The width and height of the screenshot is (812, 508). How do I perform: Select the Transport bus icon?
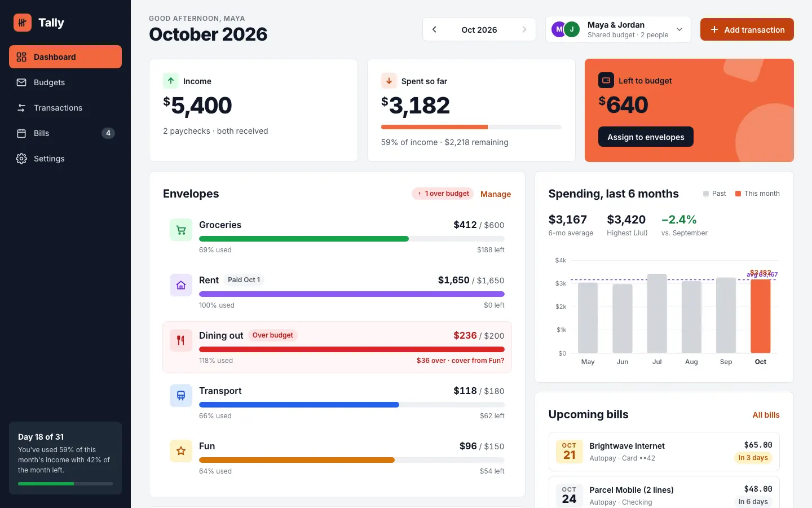(181, 396)
